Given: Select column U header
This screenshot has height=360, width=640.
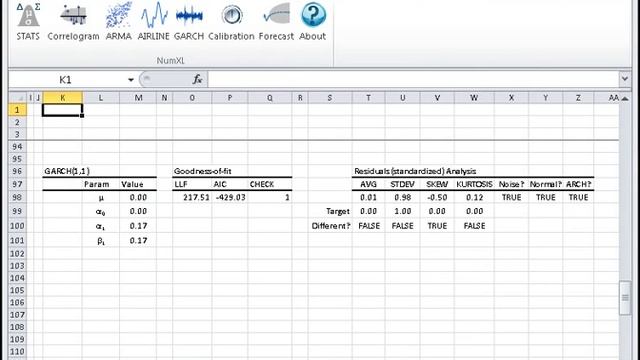Looking at the screenshot, I should (402, 98).
